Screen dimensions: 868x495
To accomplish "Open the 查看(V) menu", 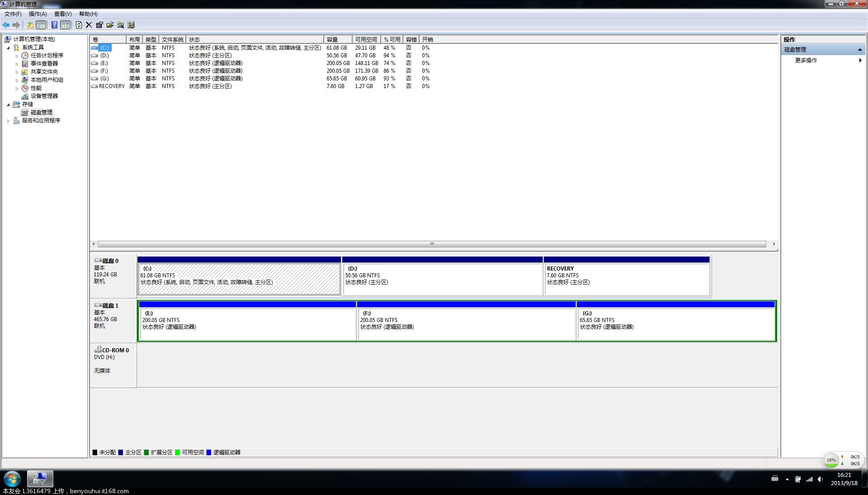I will [63, 14].
